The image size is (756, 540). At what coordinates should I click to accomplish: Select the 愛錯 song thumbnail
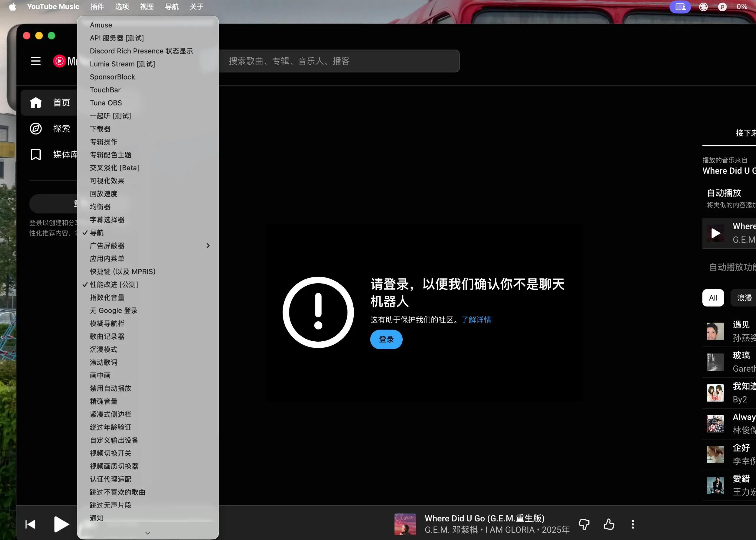coord(715,485)
